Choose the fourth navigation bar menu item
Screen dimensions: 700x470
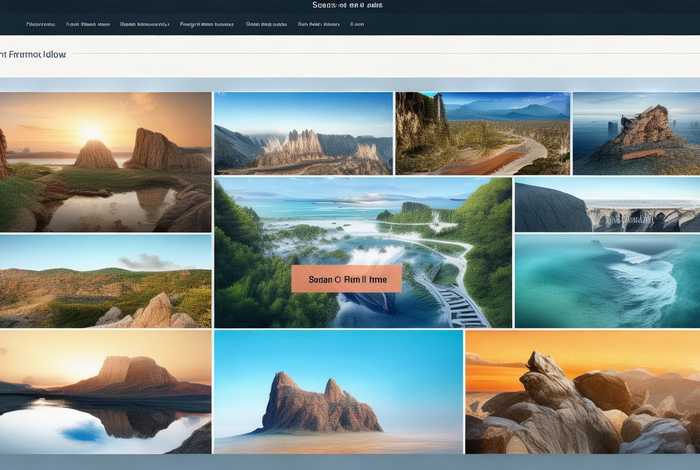pos(206,23)
